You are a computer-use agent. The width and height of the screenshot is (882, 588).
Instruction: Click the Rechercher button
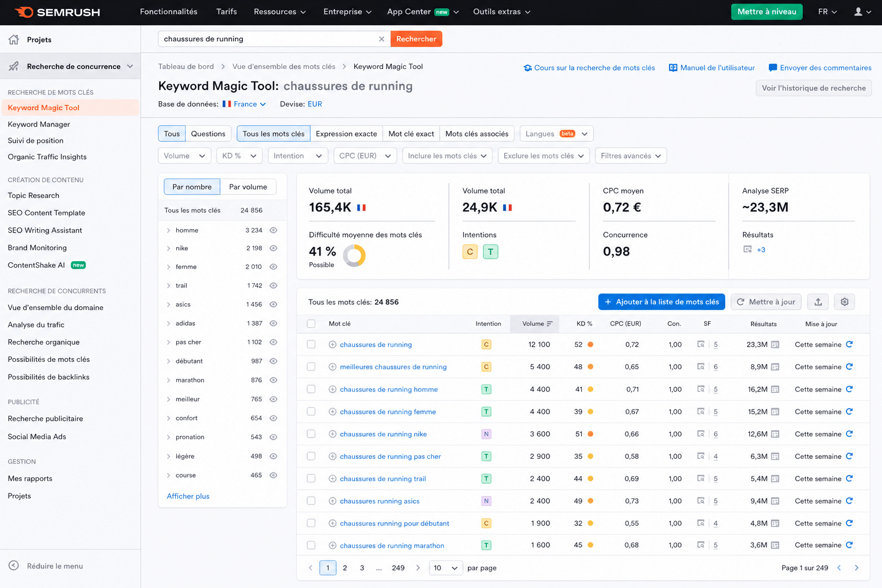click(x=416, y=39)
